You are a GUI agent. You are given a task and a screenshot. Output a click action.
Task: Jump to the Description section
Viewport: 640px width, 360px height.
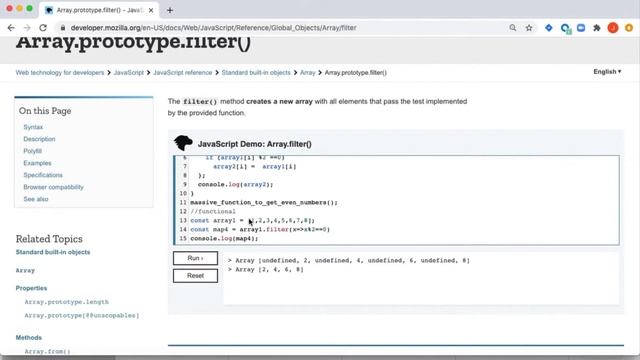[39, 139]
